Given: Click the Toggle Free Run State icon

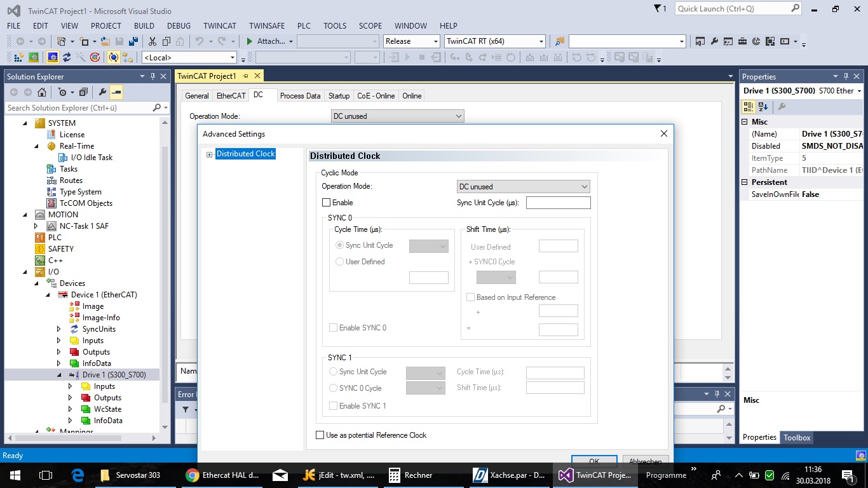Looking at the screenshot, I should [95, 57].
